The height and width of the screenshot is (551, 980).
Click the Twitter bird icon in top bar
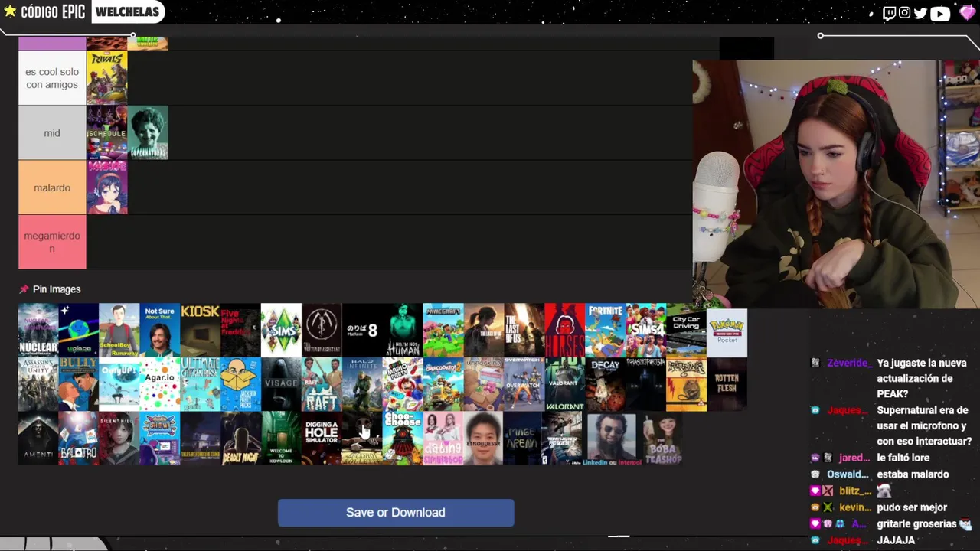click(x=920, y=13)
